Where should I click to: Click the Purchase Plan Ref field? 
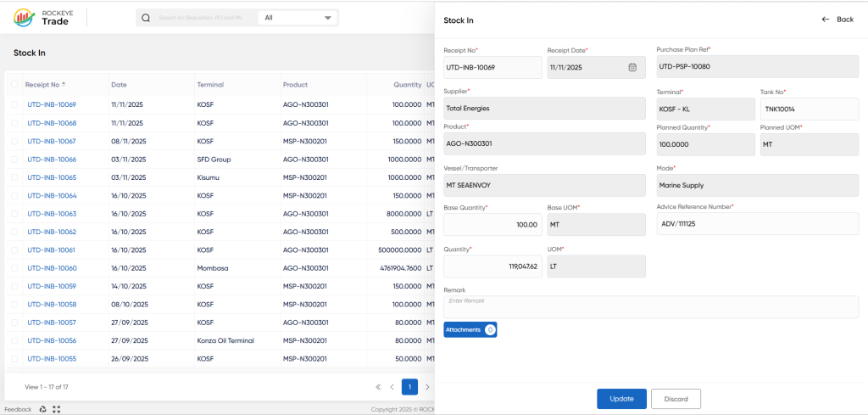click(x=757, y=67)
